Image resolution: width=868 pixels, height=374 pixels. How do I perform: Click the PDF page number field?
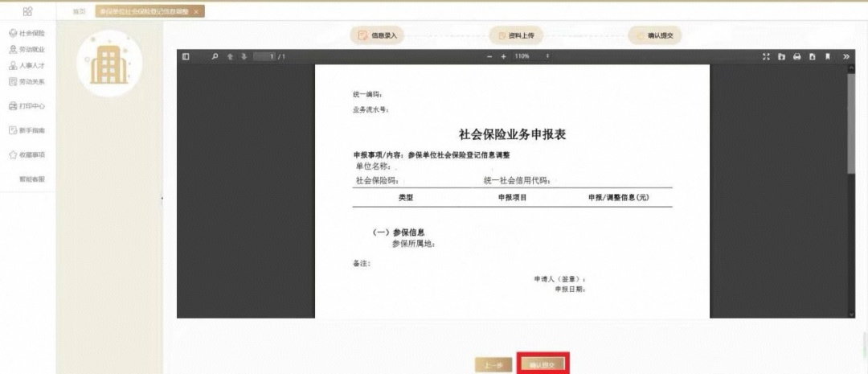click(x=266, y=56)
